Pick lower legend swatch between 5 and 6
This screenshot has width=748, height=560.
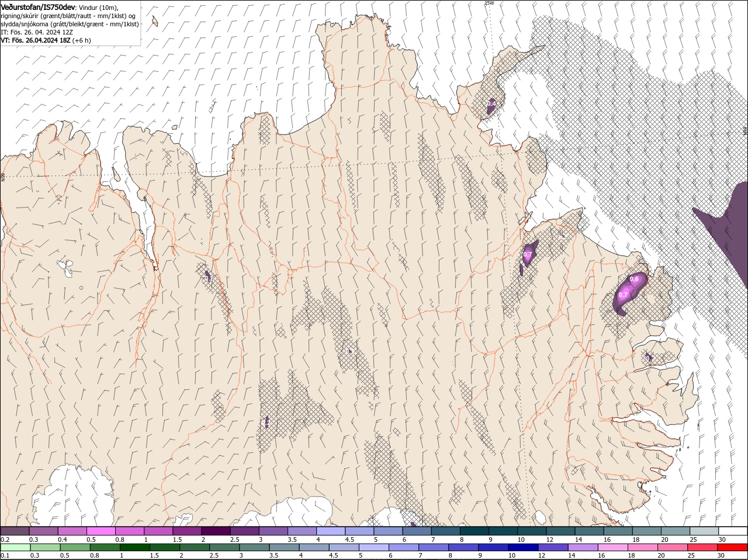(x=375, y=547)
